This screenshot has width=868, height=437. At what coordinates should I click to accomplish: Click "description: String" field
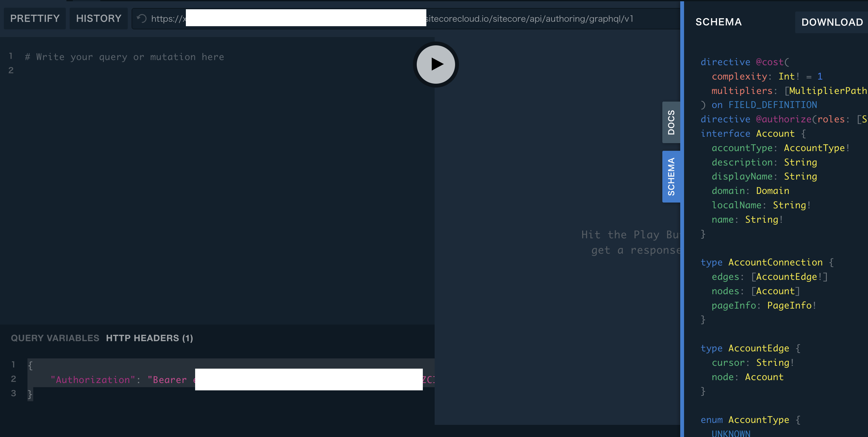[x=764, y=162]
